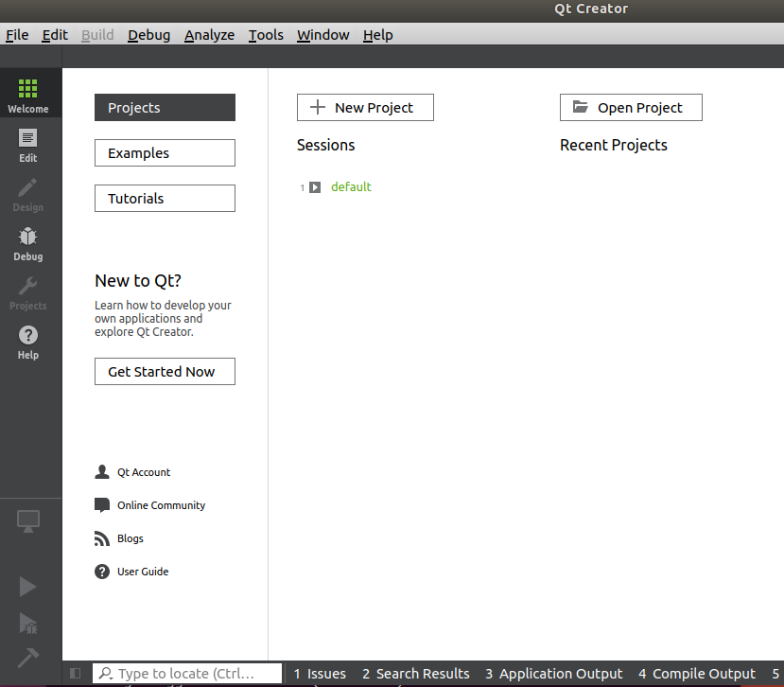The width and height of the screenshot is (784, 687).
Task: Select the Projects welcome tab
Action: pyautogui.click(x=165, y=108)
